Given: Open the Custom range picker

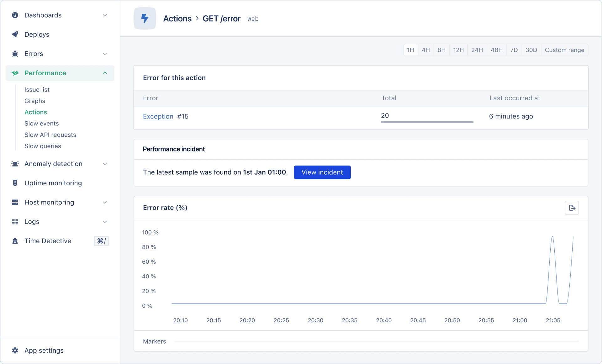Looking at the screenshot, I should click(x=565, y=50).
